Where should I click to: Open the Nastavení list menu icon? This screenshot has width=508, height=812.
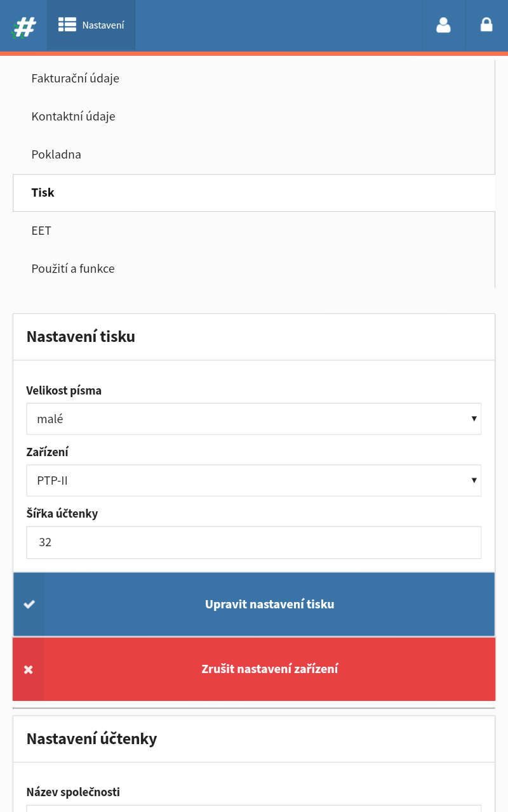click(x=67, y=25)
